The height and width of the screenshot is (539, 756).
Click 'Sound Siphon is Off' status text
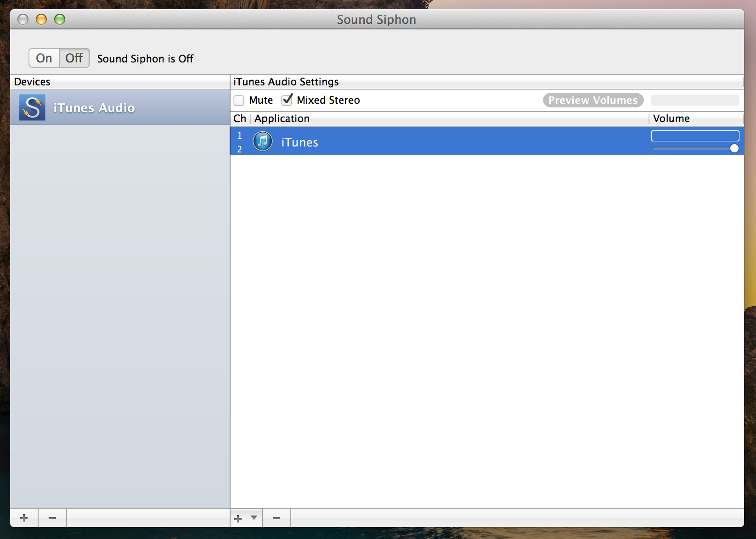pyautogui.click(x=145, y=59)
